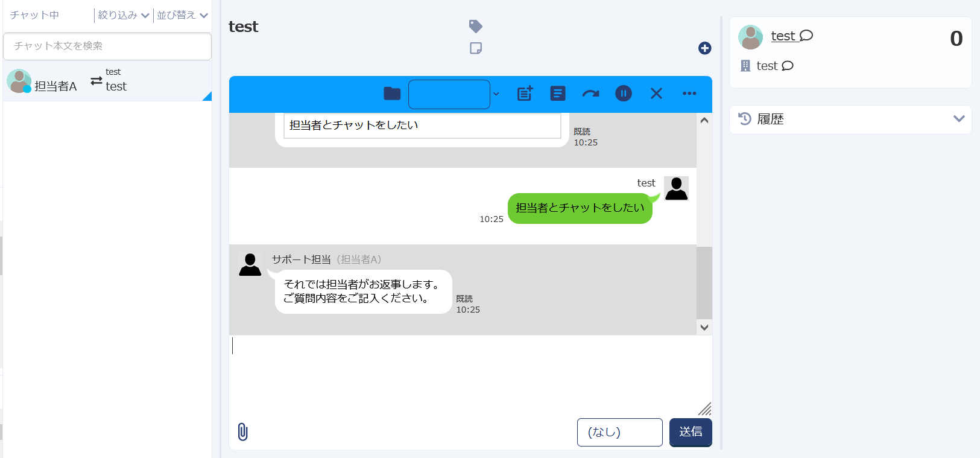Image resolution: width=980 pixels, height=458 pixels.
Task: Click the forward arrow transfer icon
Action: (x=590, y=94)
